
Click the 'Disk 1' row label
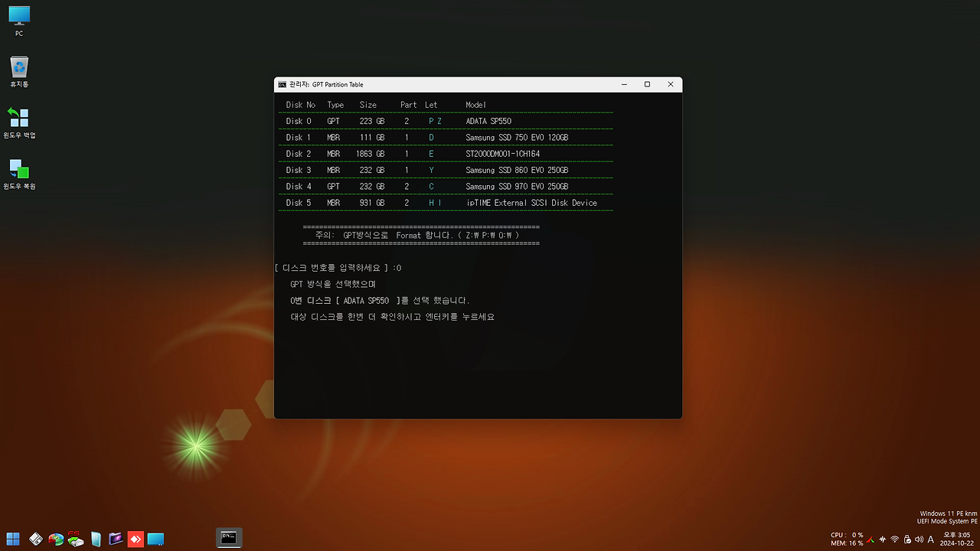coord(299,138)
